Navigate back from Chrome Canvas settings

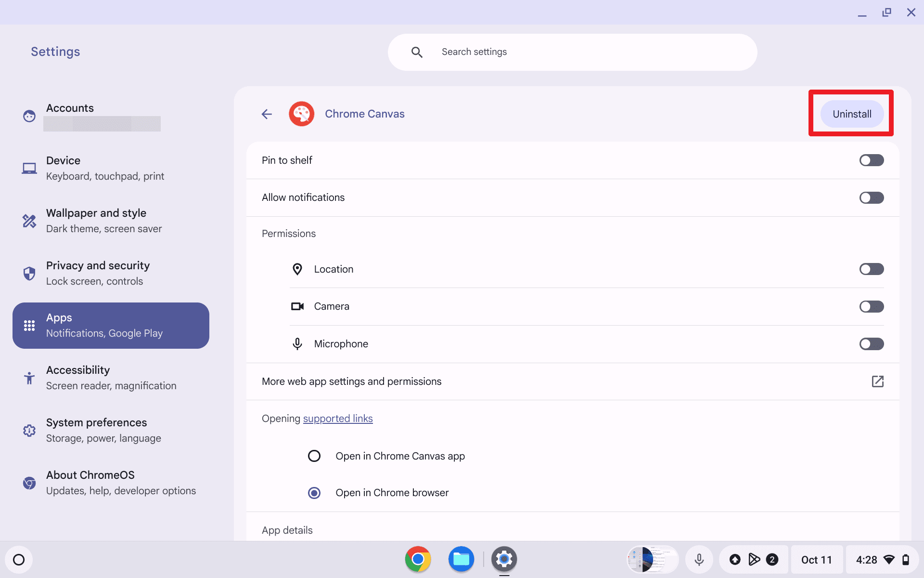266,114
